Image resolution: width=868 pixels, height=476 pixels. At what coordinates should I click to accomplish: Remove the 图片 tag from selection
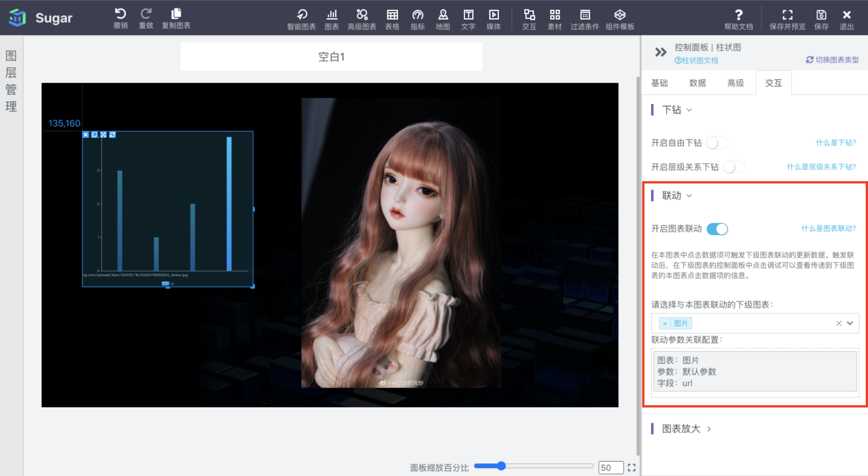[665, 324]
